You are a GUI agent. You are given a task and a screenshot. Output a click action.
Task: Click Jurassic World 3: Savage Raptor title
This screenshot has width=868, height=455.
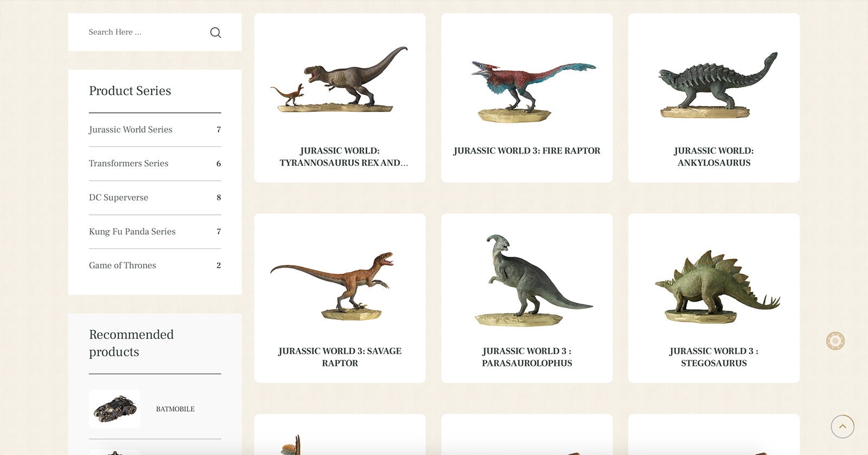pyautogui.click(x=340, y=357)
